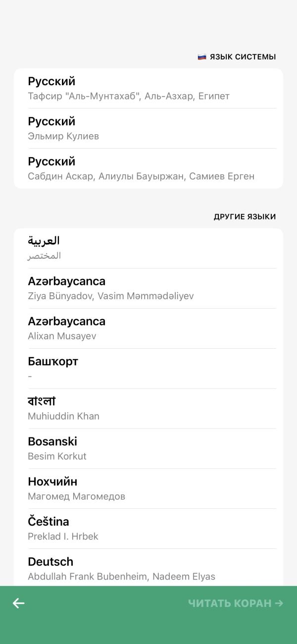The image size is (297, 644).
Task: Select Русский Тафсир Аль-Мунтахаб translation
Action: tap(148, 88)
